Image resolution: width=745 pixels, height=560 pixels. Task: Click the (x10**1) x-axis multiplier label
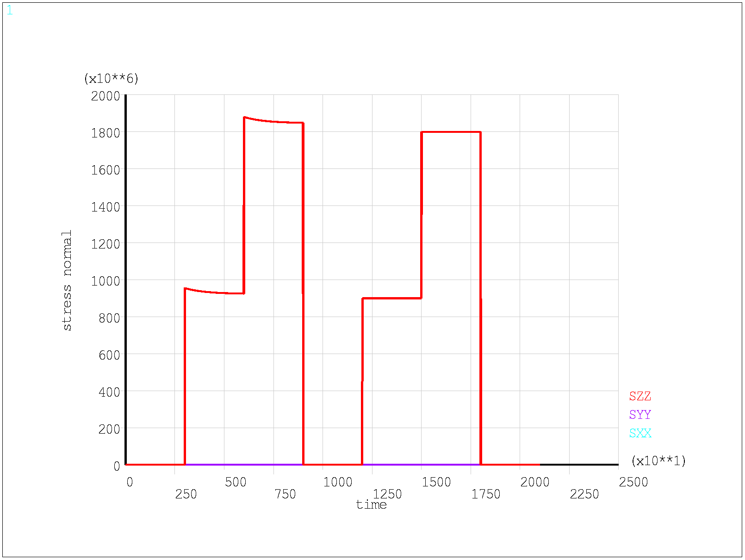[x=658, y=461]
